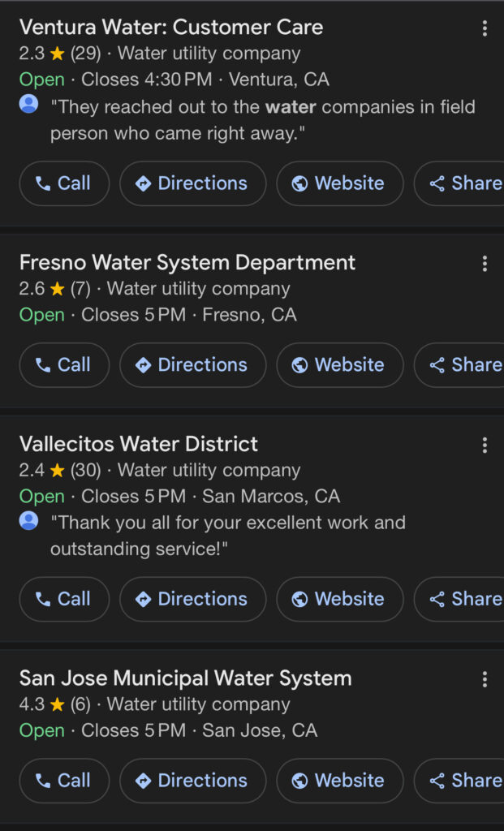Open three-dot menu for Fresno Water System
This screenshot has width=504, height=831.
485,264
